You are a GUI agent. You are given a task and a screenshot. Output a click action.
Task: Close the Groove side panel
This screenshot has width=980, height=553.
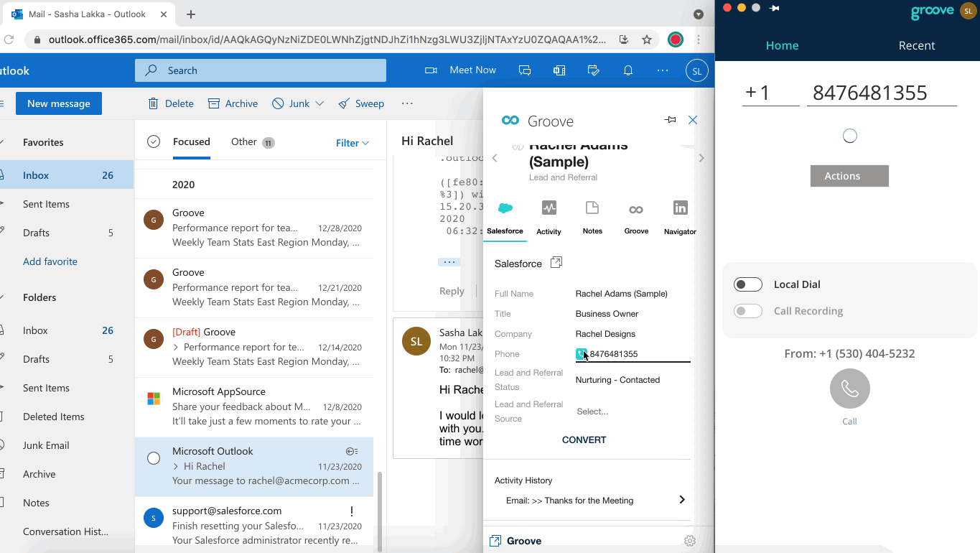(x=693, y=120)
